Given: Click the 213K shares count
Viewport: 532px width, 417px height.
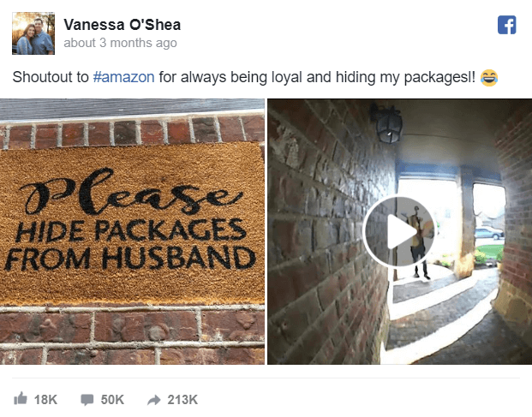Looking at the screenshot, I should point(182,400).
